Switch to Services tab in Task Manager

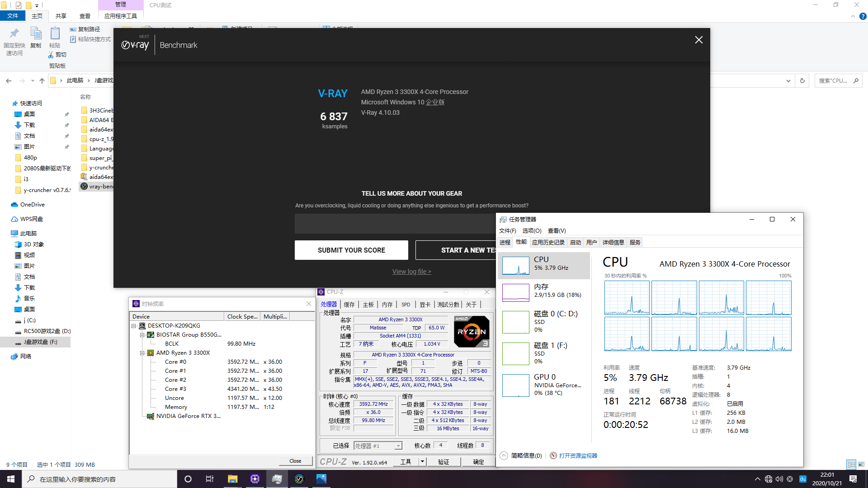(635, 243)
